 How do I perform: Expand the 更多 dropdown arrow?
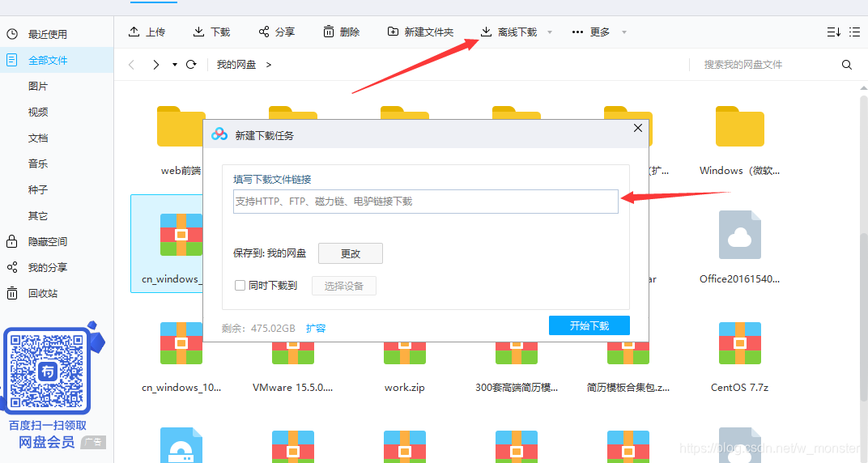coord(623,32)
